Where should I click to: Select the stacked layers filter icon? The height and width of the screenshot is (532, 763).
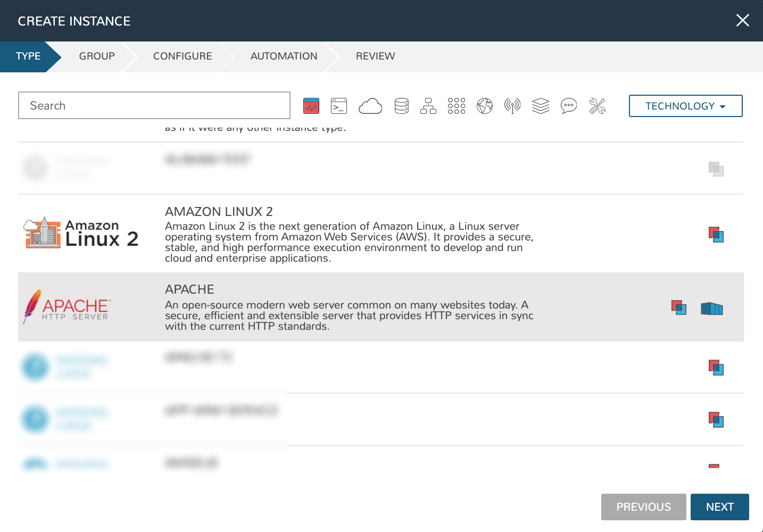point(541,106)
